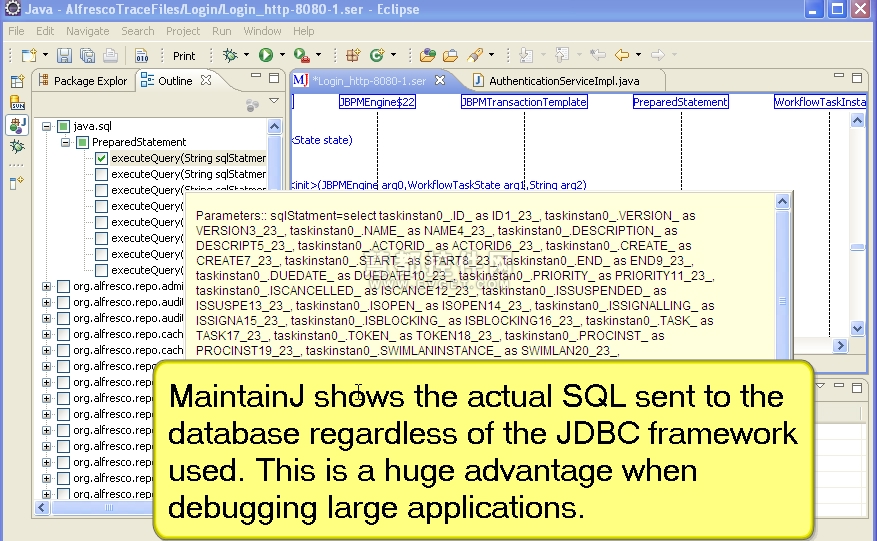Click the New wizard icon
The image size is (877, 541).
tap(29, 55)
